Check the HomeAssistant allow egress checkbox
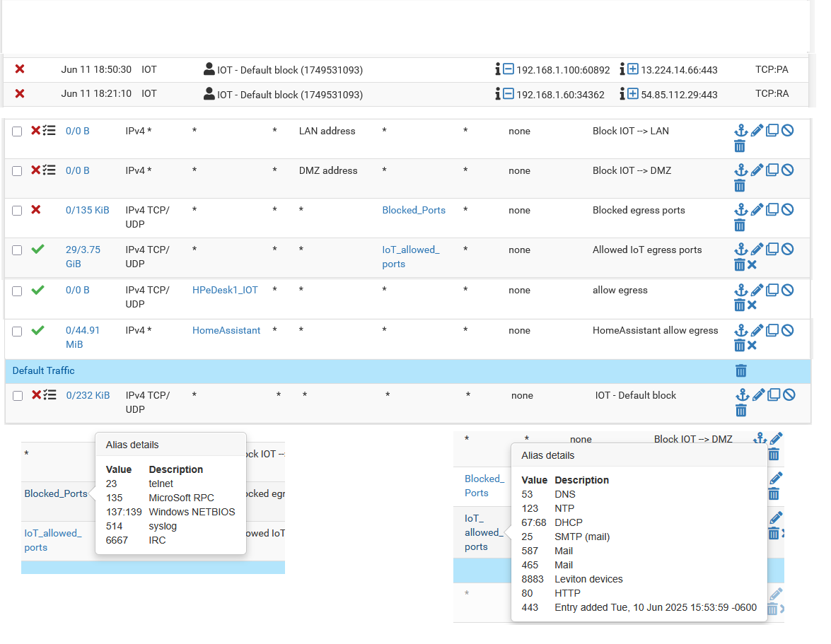 (17, 331)
